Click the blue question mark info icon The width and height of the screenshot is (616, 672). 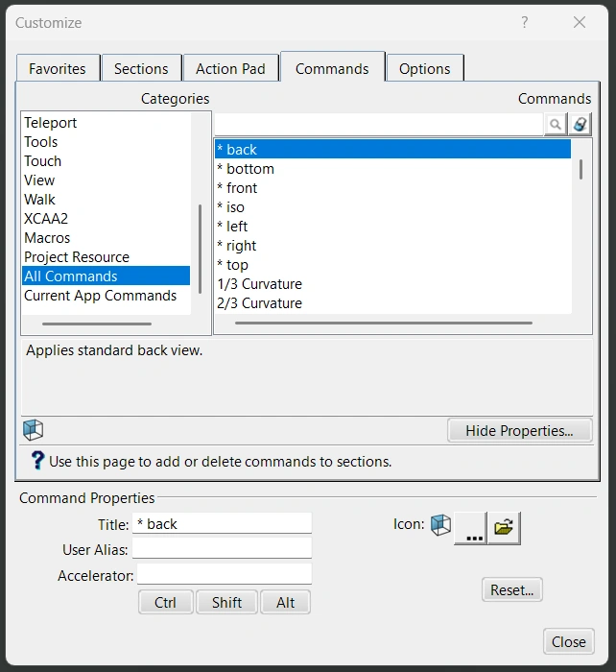37,461
